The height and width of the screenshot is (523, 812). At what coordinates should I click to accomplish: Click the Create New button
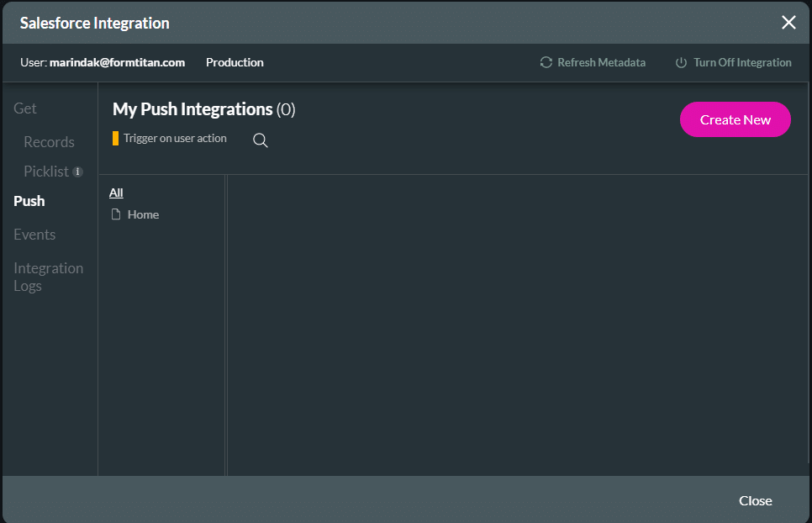pyautogui.click(x=735, y=119)
